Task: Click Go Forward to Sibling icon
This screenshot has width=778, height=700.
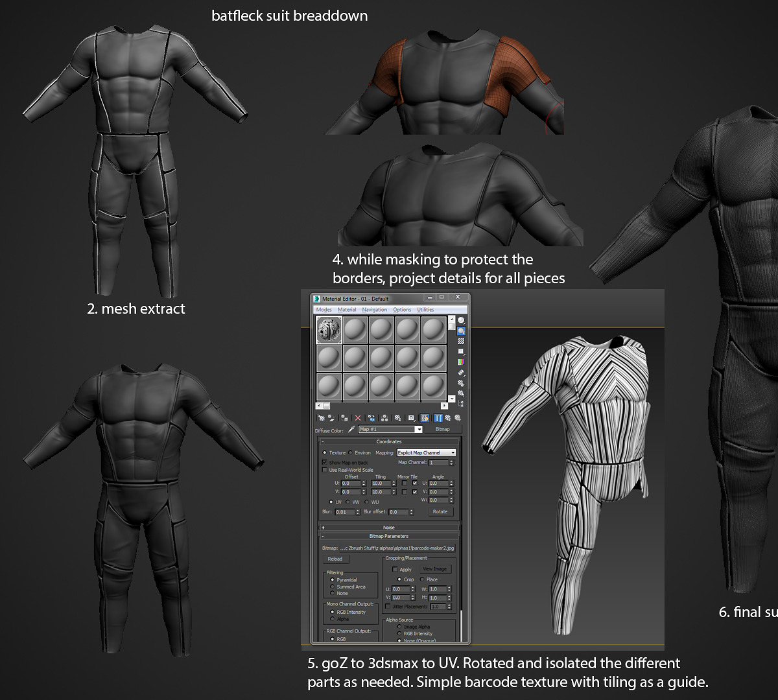Action: pyautogui.click(x=458, y=418)
